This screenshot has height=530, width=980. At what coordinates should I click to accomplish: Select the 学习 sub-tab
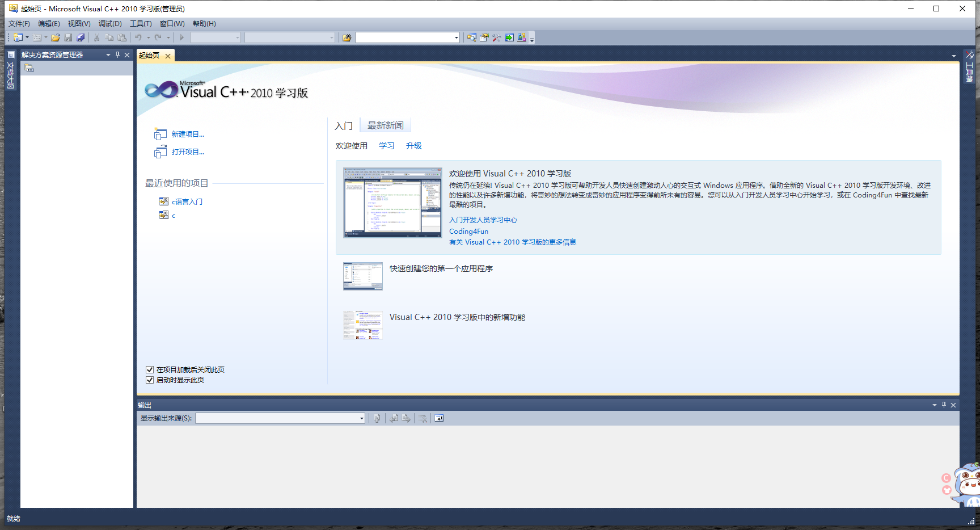[387, 146]
